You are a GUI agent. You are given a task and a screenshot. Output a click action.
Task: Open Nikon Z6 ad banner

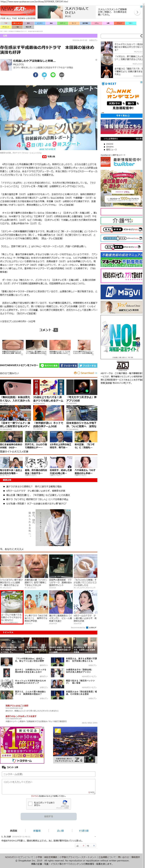click(x=75, y=745)
